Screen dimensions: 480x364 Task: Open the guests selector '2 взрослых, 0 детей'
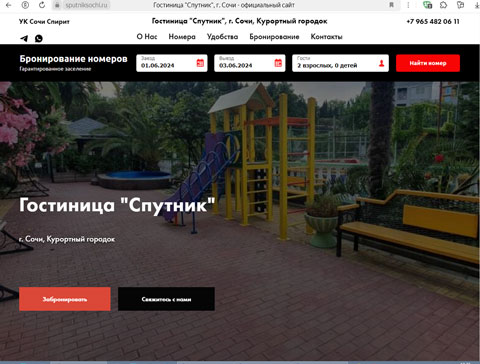[x=340, y=63]
